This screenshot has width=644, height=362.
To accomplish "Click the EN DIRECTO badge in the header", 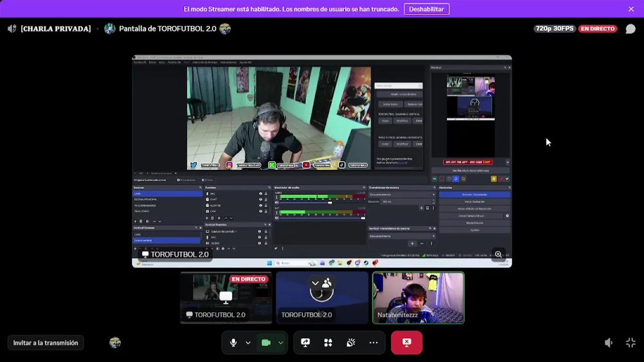I will (x=598, y=29).
